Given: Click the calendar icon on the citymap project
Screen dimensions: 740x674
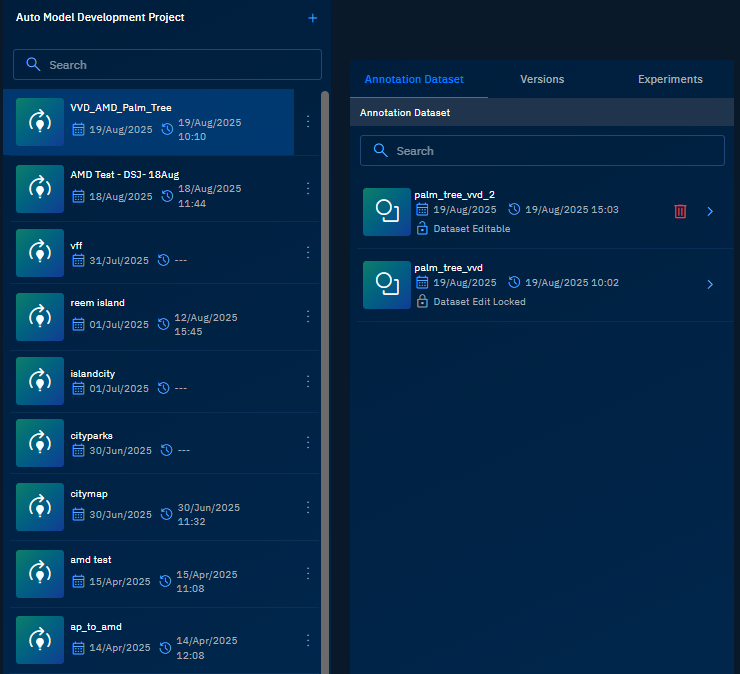Looking at the screenshot, I should (79, 514).
